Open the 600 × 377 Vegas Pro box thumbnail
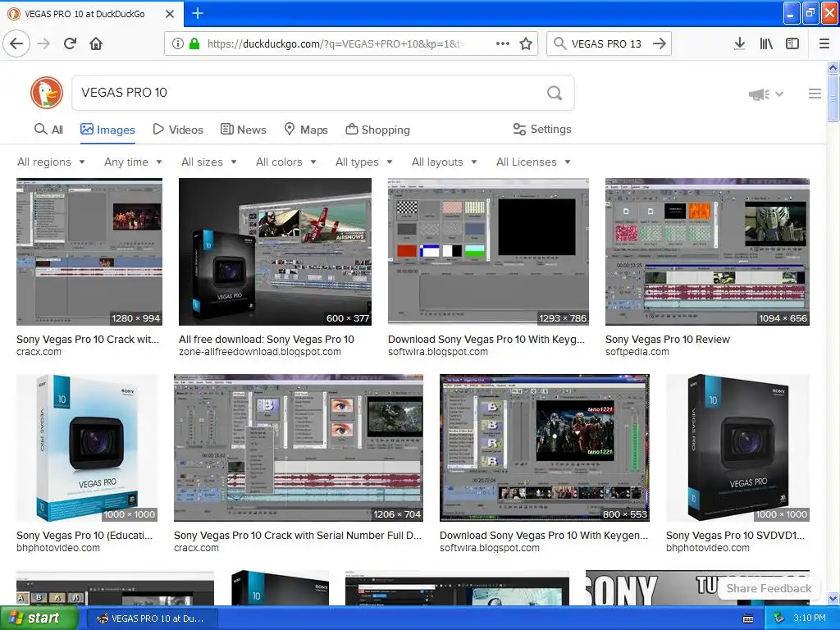Image resolution: width=840 pixels, height=630 pixels. click(x=275, y=252)
